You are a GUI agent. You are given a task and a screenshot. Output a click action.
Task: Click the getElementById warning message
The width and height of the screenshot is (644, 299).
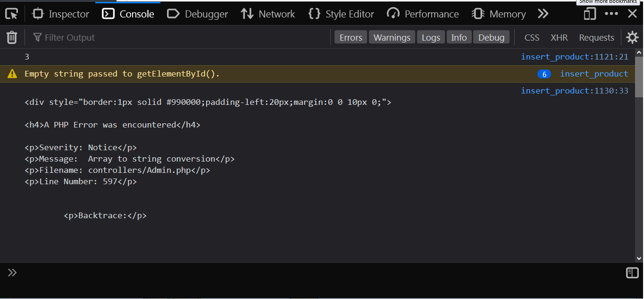point(122,74)
